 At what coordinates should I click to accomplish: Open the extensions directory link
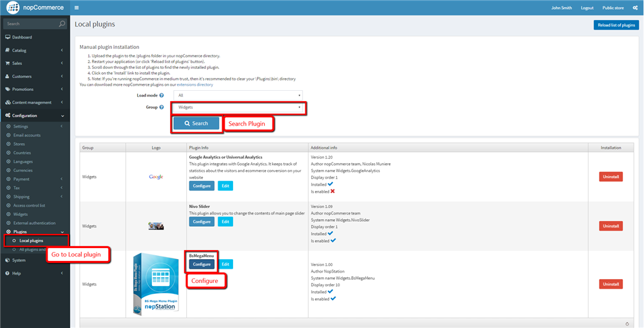tap(194, 84)
